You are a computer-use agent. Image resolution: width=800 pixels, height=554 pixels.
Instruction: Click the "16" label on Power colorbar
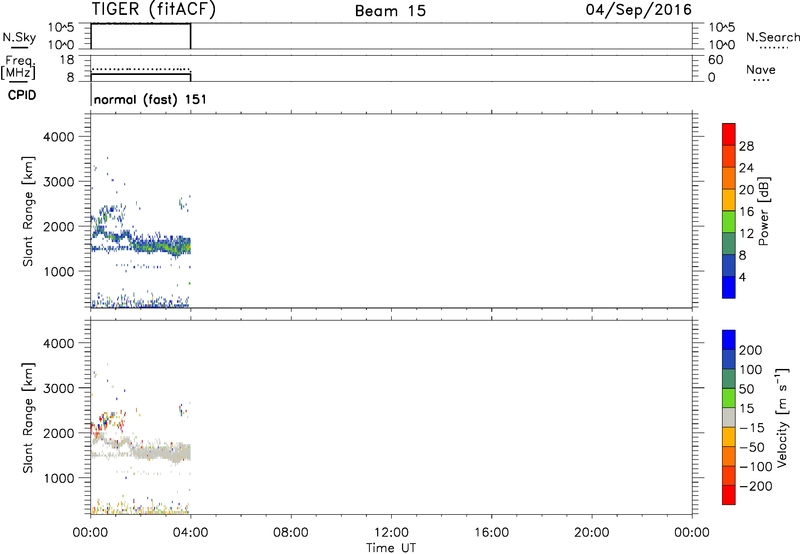[746, 211]
